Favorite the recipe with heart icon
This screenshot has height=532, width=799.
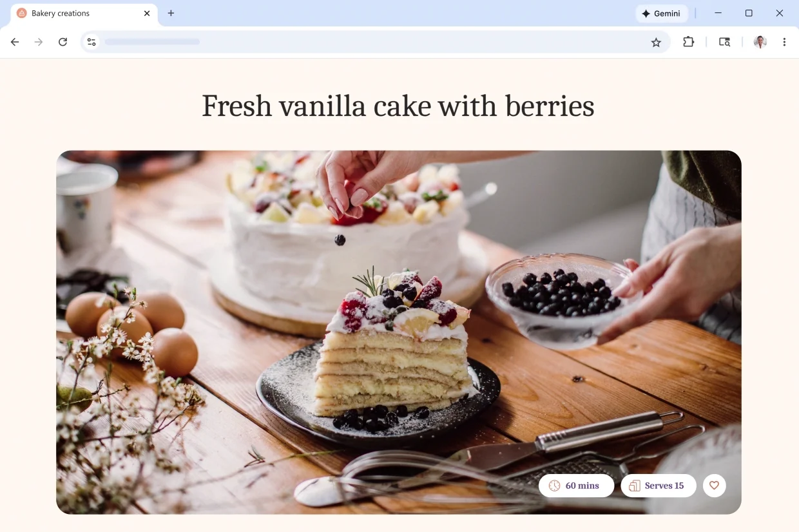point(714,486)
